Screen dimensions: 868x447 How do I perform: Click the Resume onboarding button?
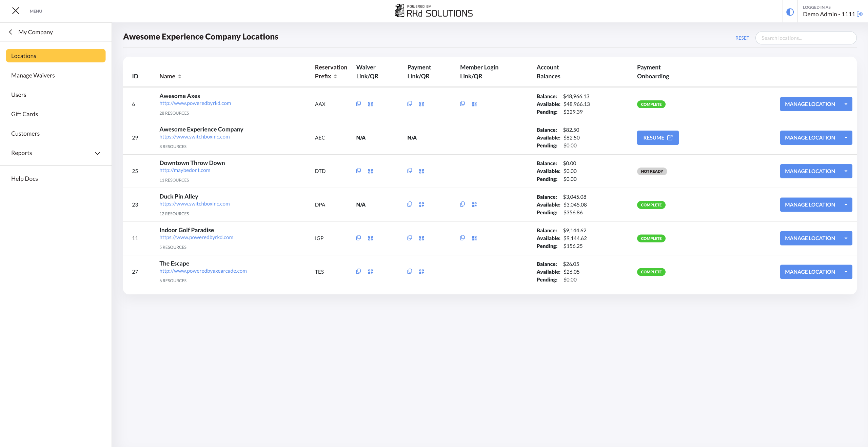point(657,138)
